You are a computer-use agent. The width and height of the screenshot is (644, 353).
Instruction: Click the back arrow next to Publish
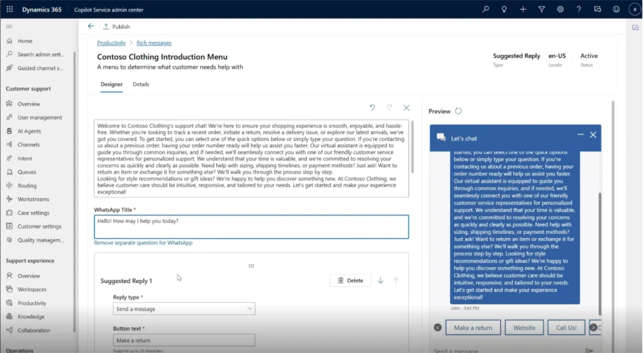(x=91, y=26)
